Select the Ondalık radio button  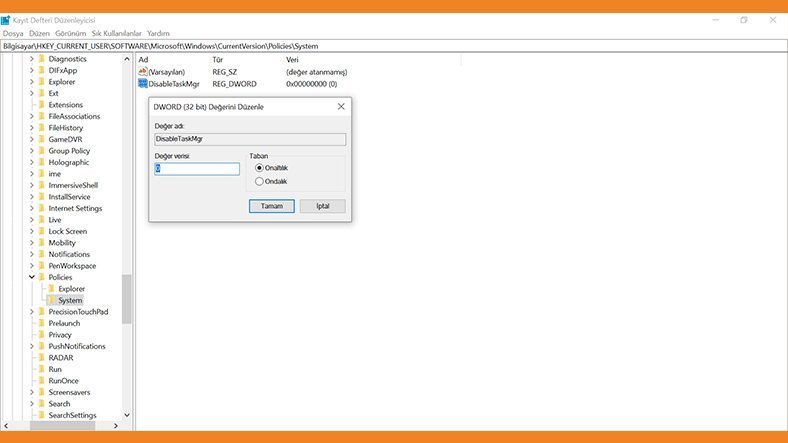pyautogui.click(x=260, y=181)
